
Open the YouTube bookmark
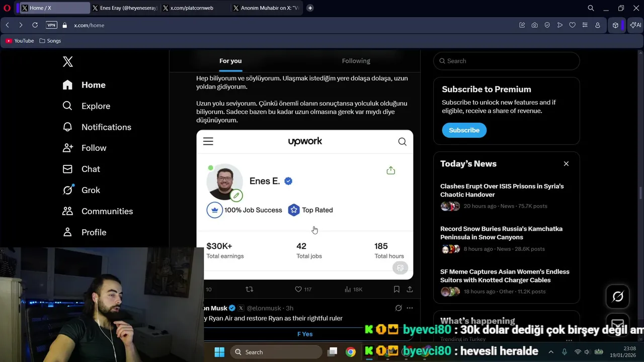pyautogui.click(x=20, y=41)
